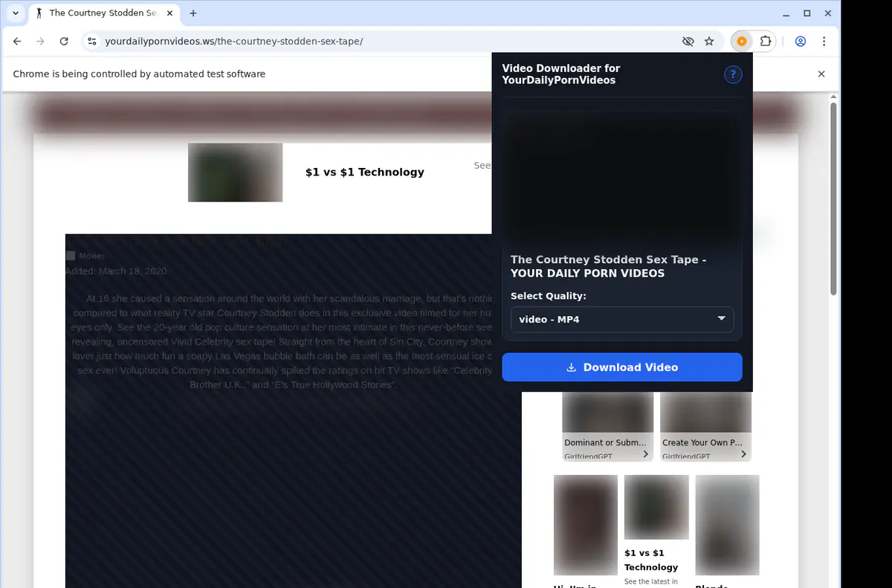The height and width of the screenshot is (588, 892).
Task: Open the downloader help question mark
Action: click(x=733, y=74)
